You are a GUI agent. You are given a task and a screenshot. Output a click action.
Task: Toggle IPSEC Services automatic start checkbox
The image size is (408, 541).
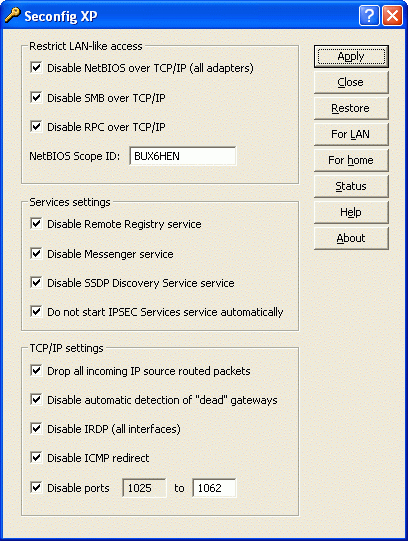(x=36, y=312)
